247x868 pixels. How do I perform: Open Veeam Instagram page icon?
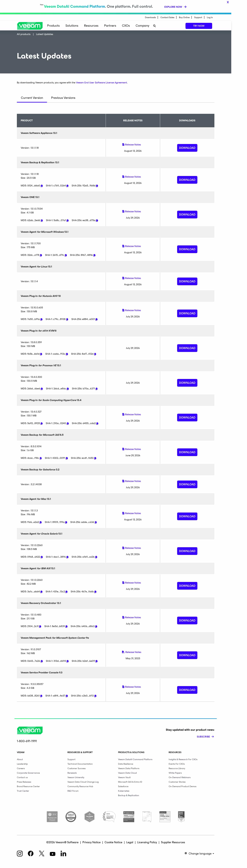coord(20,854)
